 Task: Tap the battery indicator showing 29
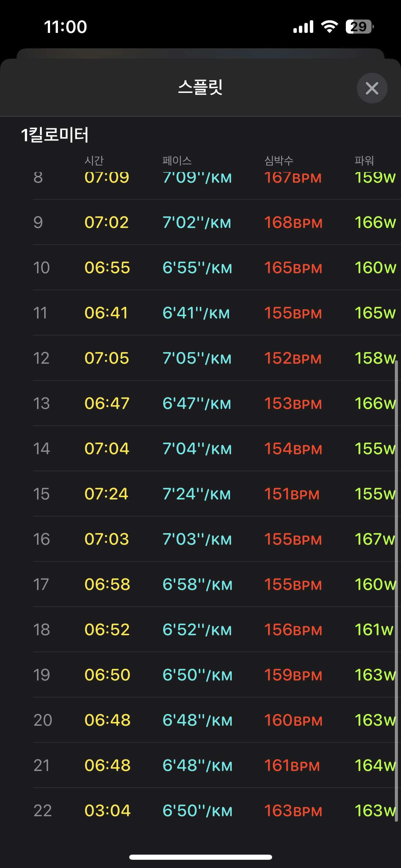(x=359, y=27)
